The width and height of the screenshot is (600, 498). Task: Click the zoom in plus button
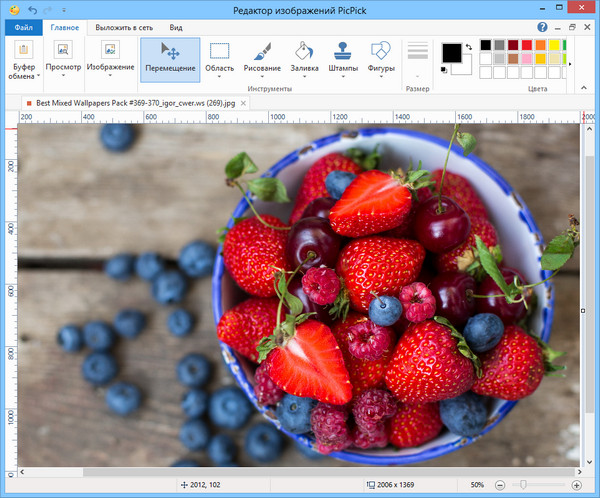coord(577,485)
